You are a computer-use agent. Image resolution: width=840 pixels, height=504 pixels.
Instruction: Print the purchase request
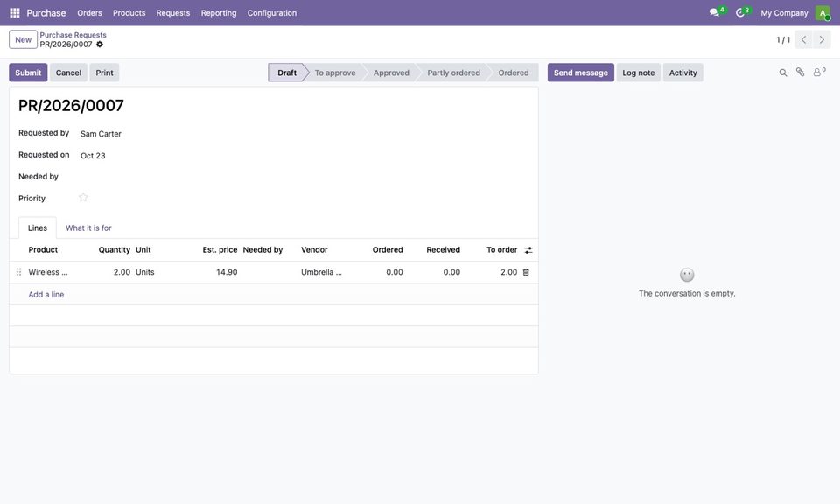[x=104, y=73]
